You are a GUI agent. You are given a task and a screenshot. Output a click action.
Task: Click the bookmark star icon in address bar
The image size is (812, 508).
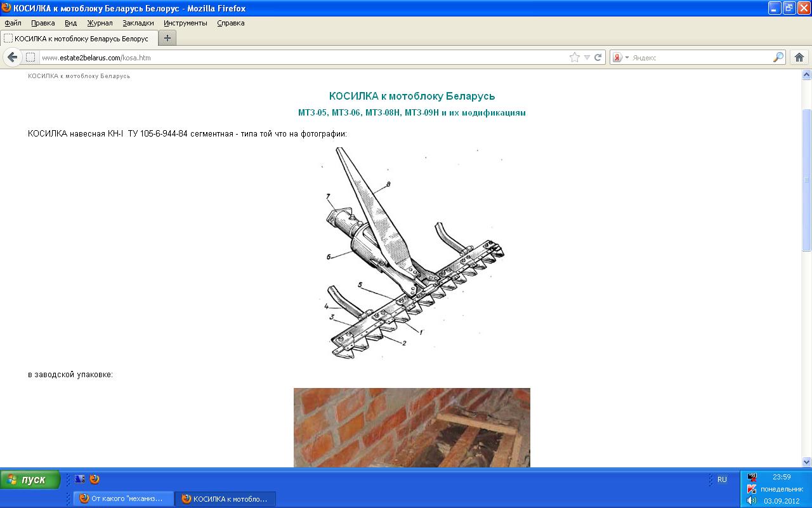coord(574,57)
